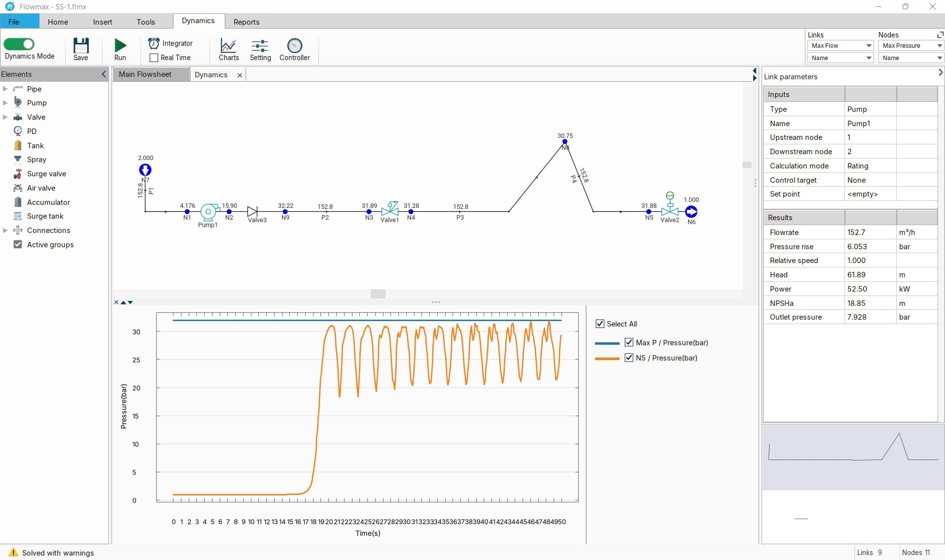Toggle the Dynamics Mode switch
Screen dimensions: 945x560
pos(19,44)
